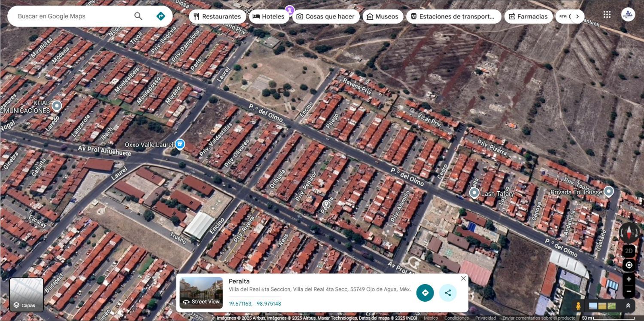This screenshot has height=321, width=644.
Task: Click the Condiciones footer link
Action: tap(456, 318)
